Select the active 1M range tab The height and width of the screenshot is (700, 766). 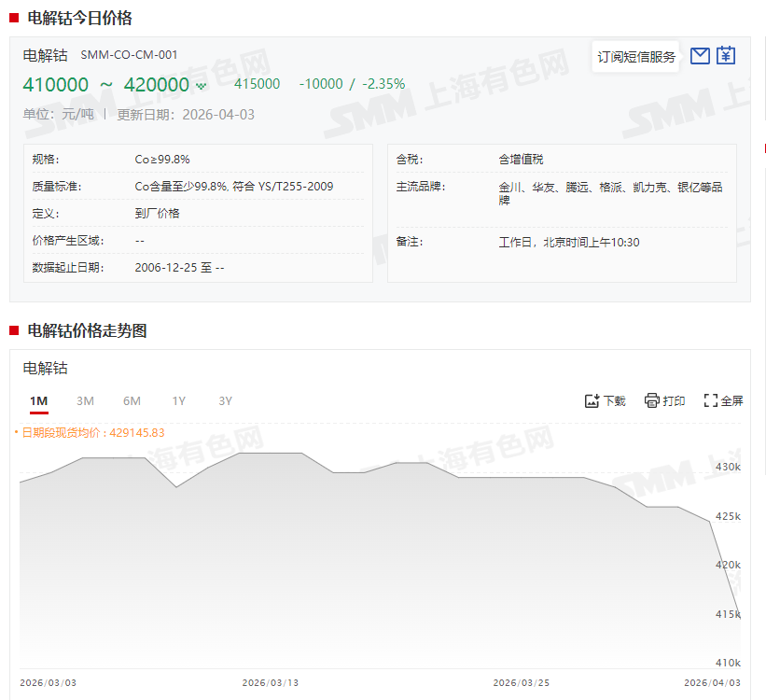pos(38,400)
